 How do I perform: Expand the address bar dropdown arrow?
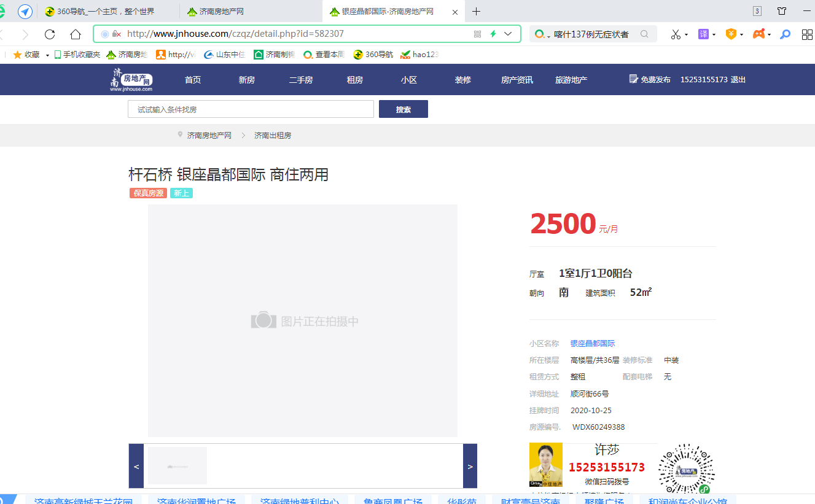[x=508, y=34]
